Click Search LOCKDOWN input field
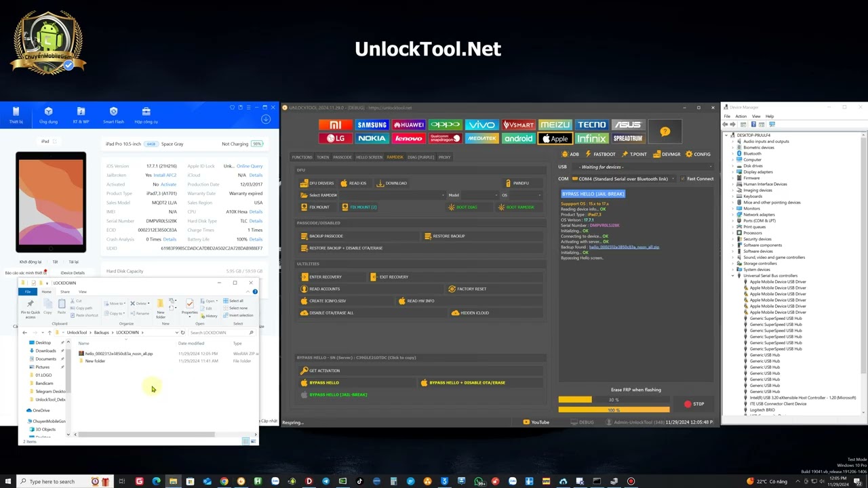This screenshot has height=488, width=868. (220, 333)
